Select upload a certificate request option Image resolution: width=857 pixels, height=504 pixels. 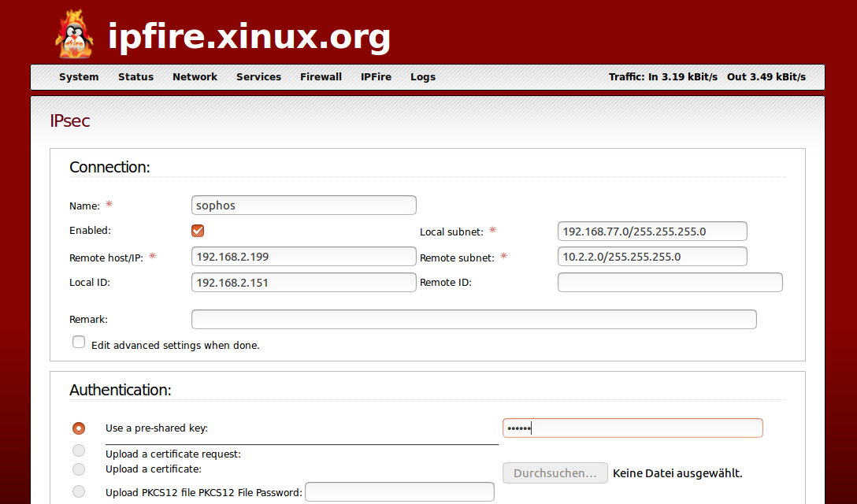79,450
